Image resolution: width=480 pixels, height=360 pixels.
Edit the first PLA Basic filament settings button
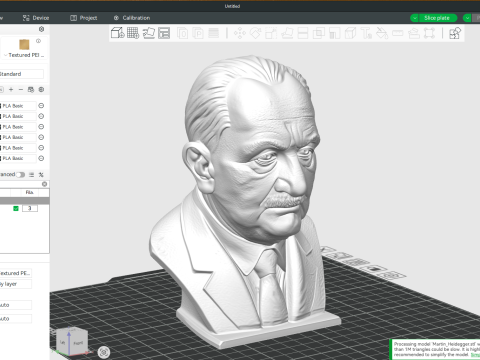[41, 106]
